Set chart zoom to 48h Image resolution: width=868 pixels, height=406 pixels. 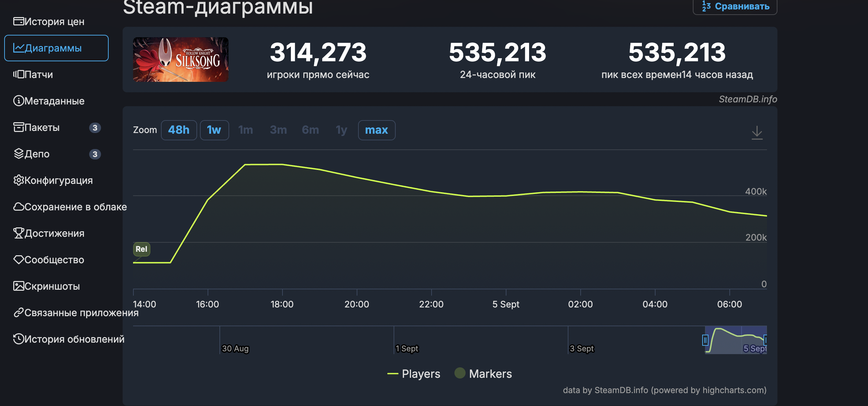pos(179,130)
